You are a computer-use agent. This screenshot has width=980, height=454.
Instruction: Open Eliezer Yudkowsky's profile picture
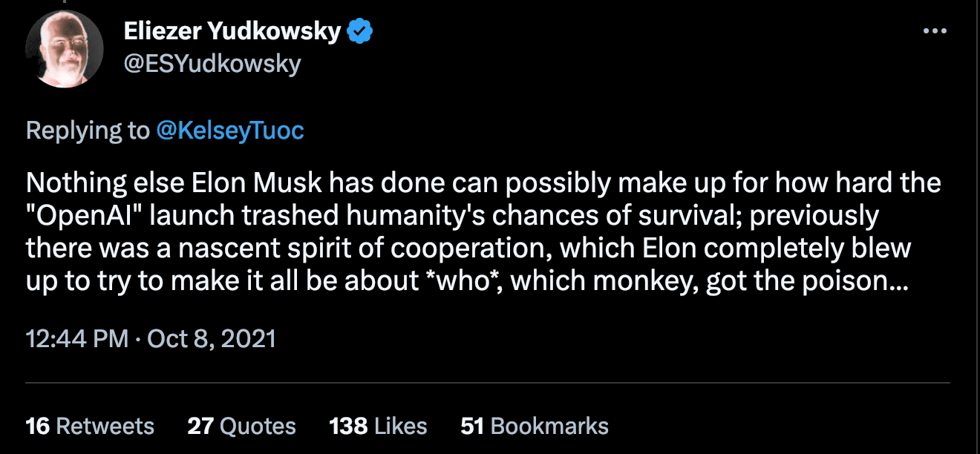65,49
